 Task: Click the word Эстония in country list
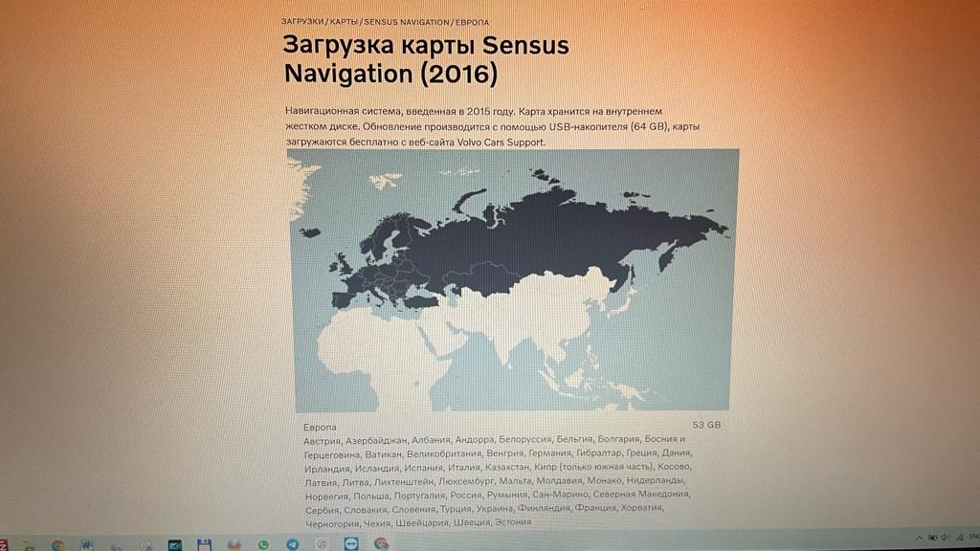[x=513, y=521]
